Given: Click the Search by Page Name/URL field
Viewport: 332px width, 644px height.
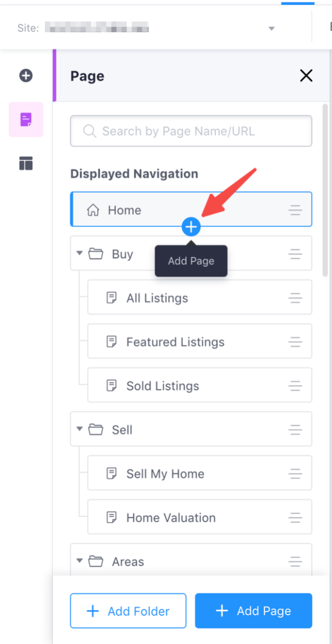Looking at the screenshot, I should [191, 131].
